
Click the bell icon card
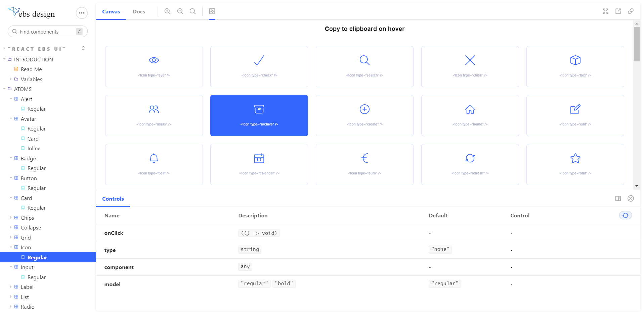(x=154, y=164)
